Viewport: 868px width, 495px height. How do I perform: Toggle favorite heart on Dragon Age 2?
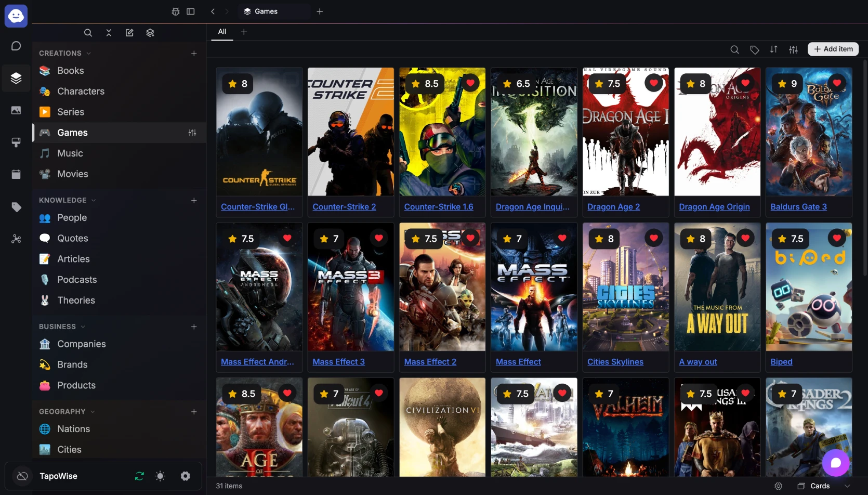653,83
